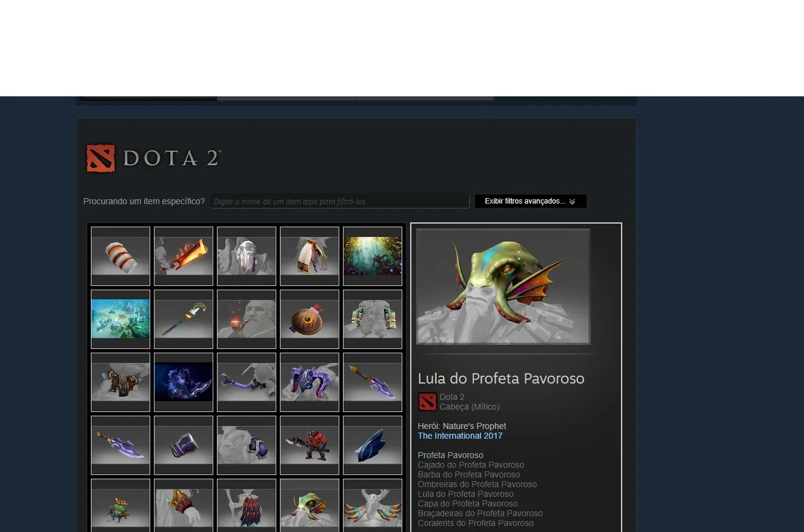Select the smoking pipe item
This screenshot has width=804, height=532.
point(247,319)
